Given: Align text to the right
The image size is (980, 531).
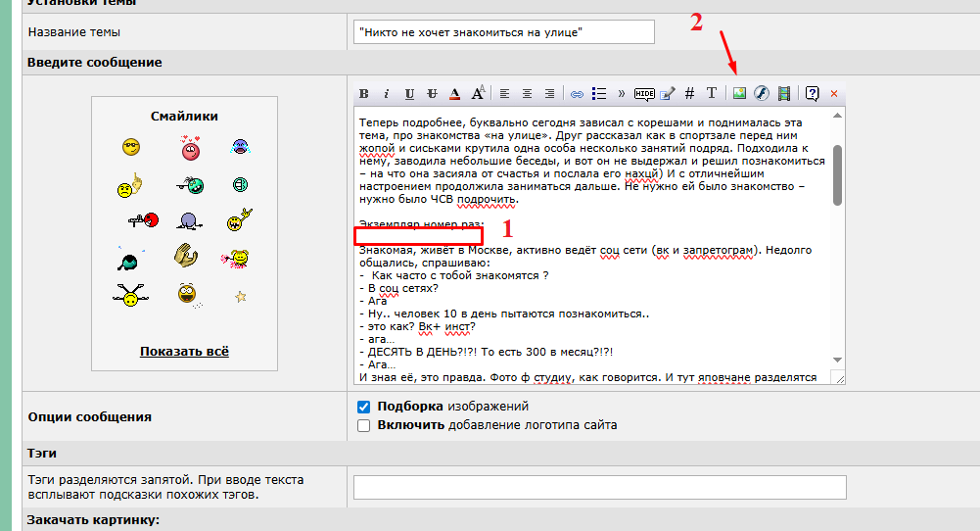Looking at the screenshot, I should (549, 94).
